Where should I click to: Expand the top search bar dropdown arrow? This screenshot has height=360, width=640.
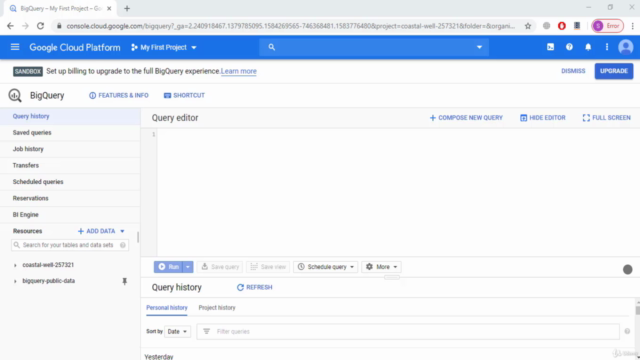(479, 47)
